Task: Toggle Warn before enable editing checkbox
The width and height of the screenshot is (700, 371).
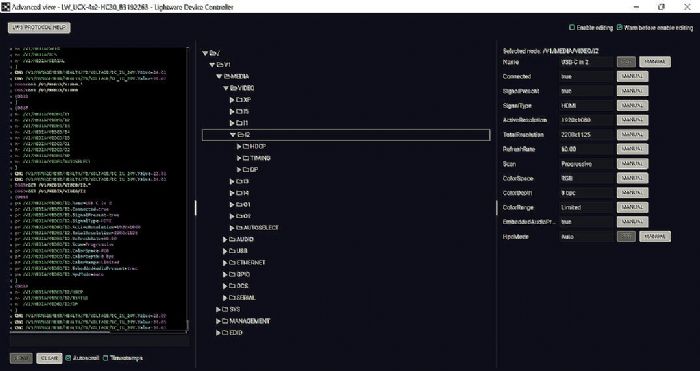Action: coord(619,28)
